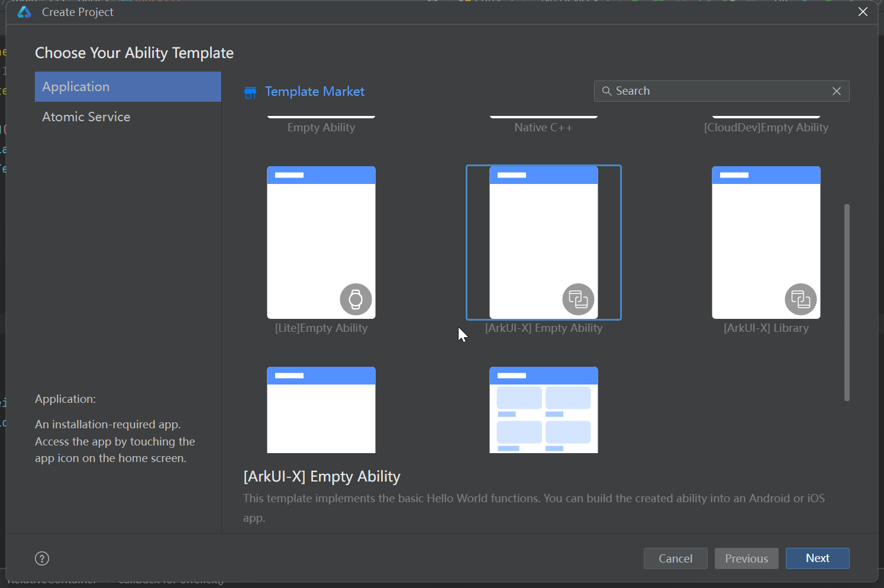This screenshot has height=588, width=884.
Task: Click the DevEco Studio logo in title bar
Action: click(x=24, y=12)
